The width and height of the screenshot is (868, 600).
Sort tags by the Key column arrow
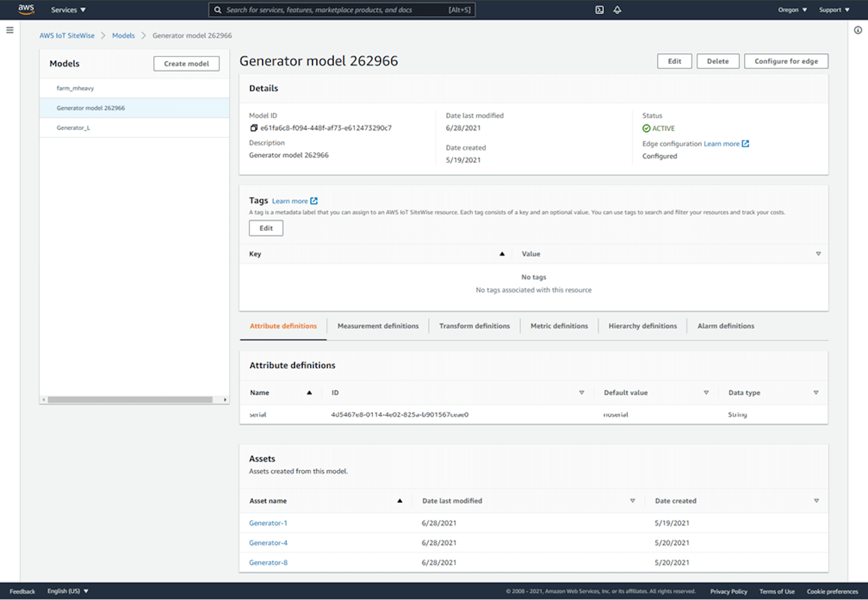tap(502, 254)
